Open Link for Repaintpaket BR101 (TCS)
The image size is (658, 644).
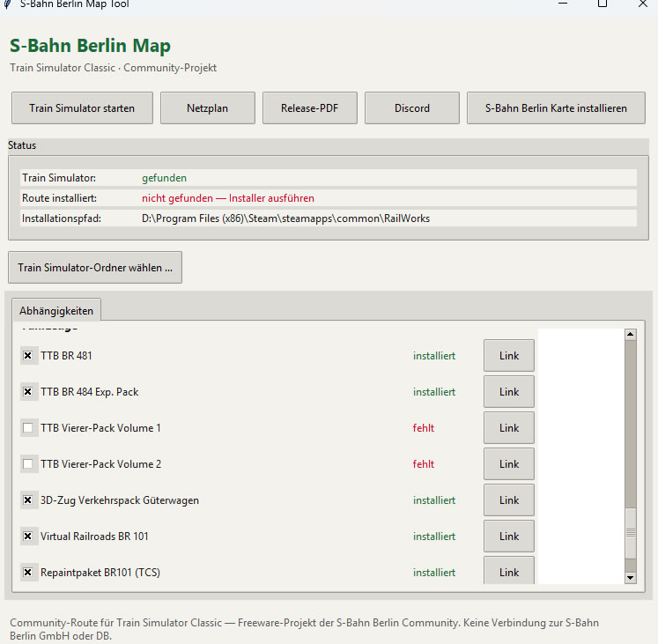pyautogui.click(x=509, y=570)
